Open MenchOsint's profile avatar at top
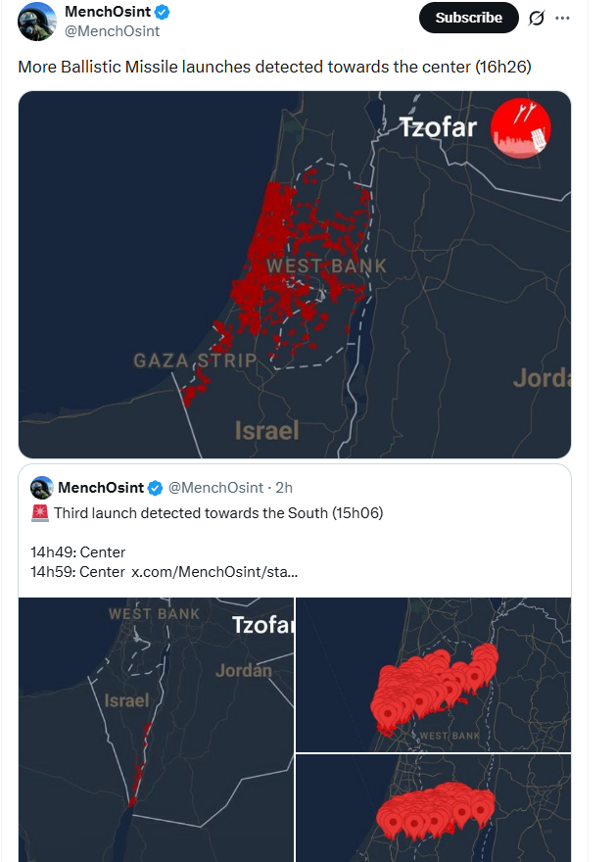Viewport: 616px width, 862px height. pyautogui.click(x=37, y=22)
